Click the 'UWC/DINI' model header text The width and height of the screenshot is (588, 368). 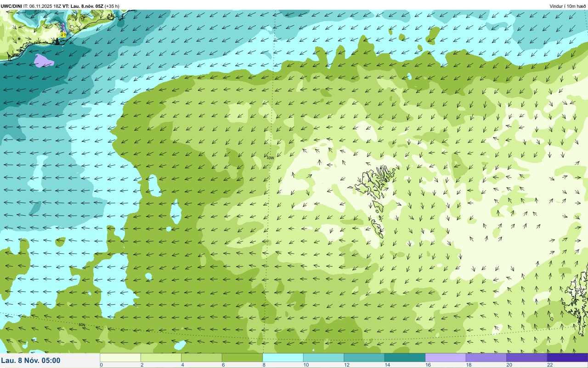pyautogui.click(x=11, y=6)
